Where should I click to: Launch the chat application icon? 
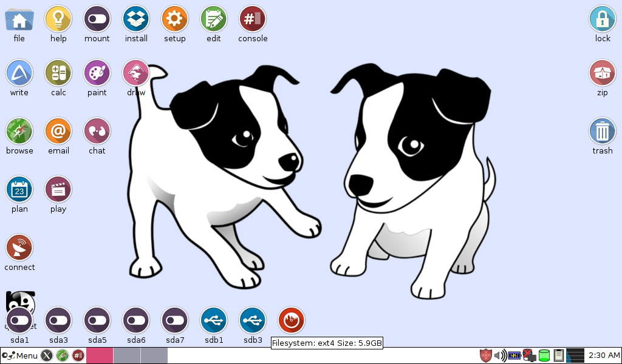(97, 132)
